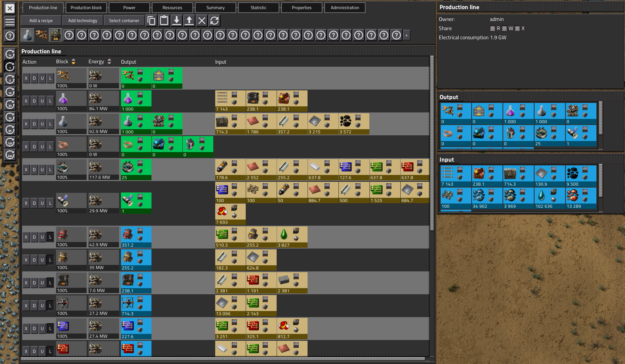Open the hamburger menu icon
The height and width of the screenshot is (364, 625).
pos(10,22)
